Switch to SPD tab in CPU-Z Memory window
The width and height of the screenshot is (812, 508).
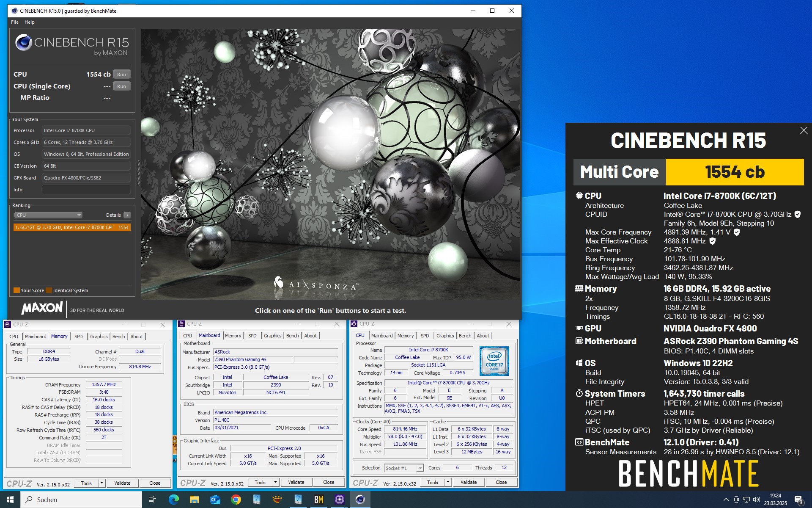(x=79, y=337)
